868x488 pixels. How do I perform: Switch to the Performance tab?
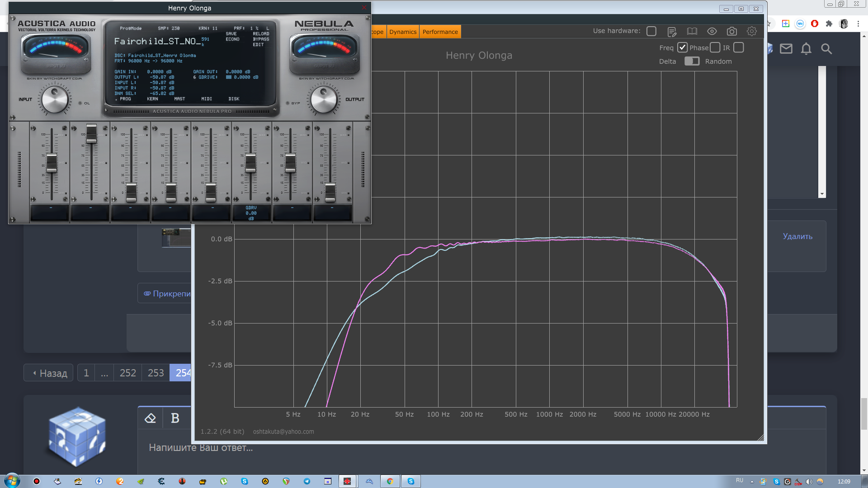[x=440, y=32]
